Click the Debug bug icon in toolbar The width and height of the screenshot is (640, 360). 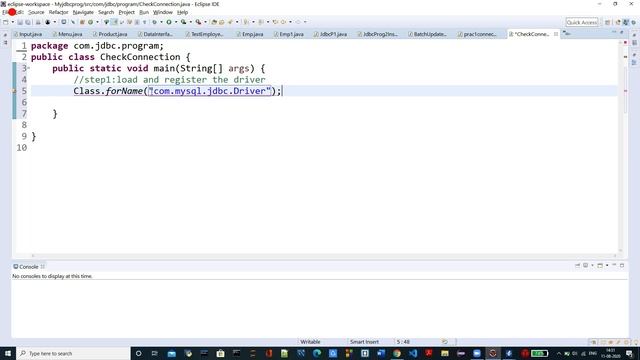pos(154,22)
